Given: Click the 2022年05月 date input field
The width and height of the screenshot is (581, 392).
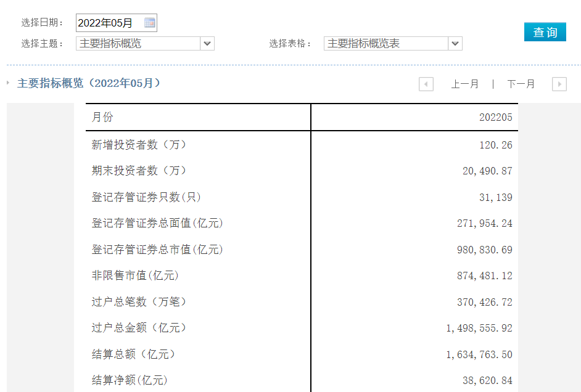Looking at the screenshot, I should click(x=109, y=23).
